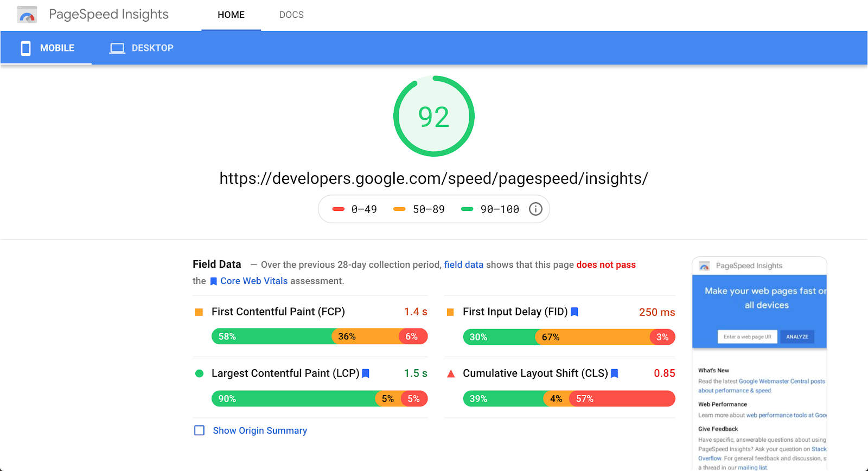
Task: Click the bookmark icon after Largest Contentful Paint
Action: coord(366,373)
